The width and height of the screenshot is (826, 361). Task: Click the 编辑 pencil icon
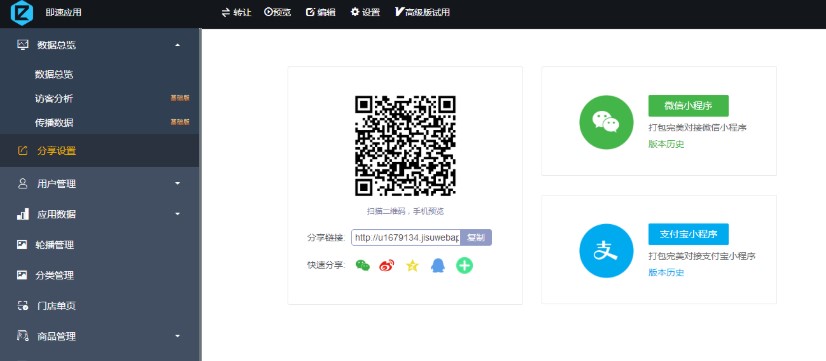310,12
